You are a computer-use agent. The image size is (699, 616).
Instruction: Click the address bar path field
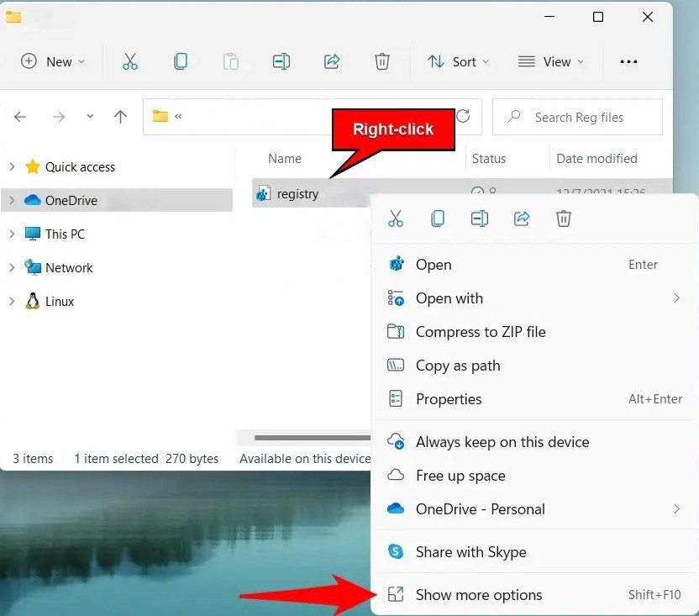pos(312,117)
